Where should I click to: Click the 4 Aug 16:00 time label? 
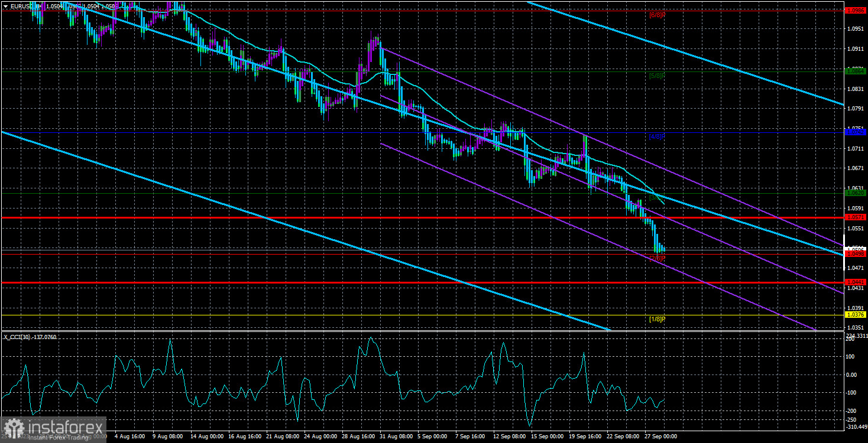[130, 437]
